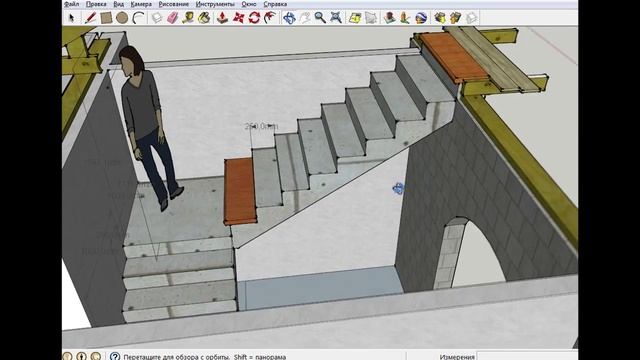This screenshot has height=360, width=640.
Task: Open the Камера menu
Action: click(141, 4)
